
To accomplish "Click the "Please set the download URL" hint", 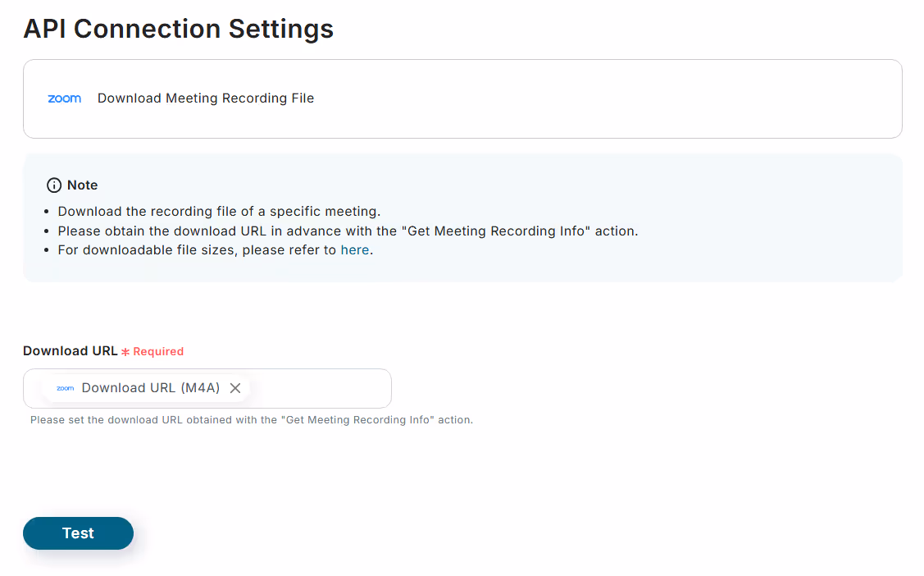I will tap(252, 420).
